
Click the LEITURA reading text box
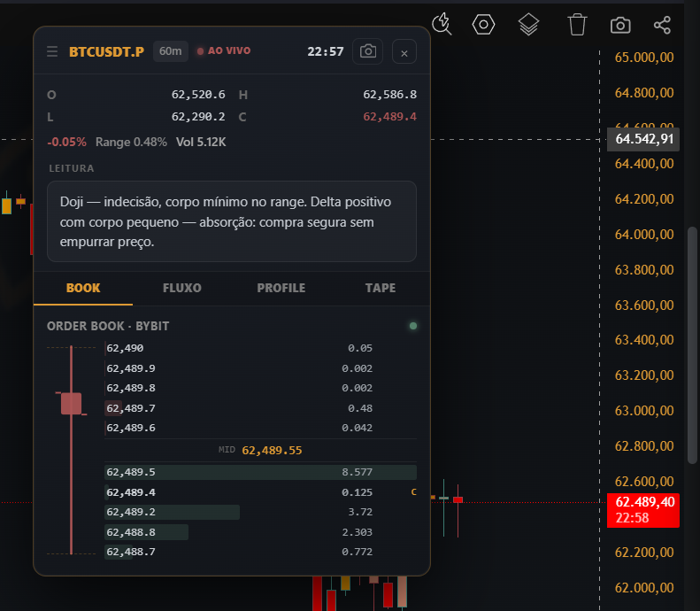(232, 221)
